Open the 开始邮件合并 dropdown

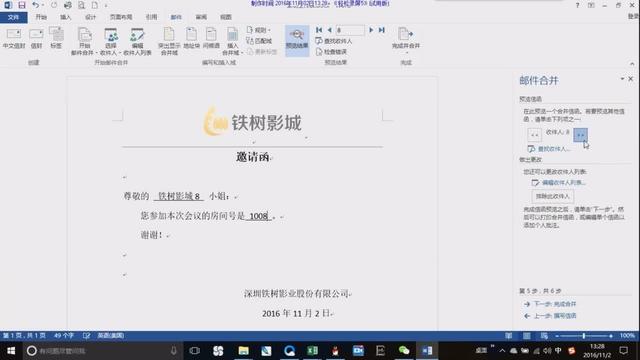coord(84,41)
